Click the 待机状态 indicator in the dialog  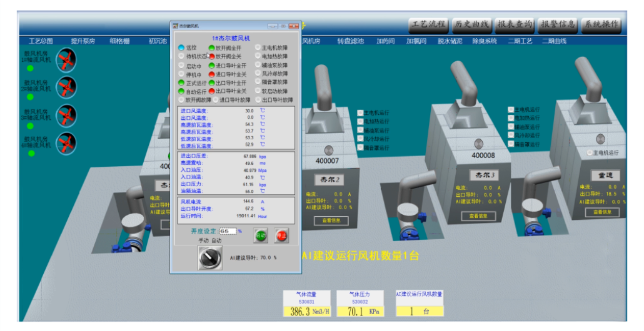click(181, 57)
